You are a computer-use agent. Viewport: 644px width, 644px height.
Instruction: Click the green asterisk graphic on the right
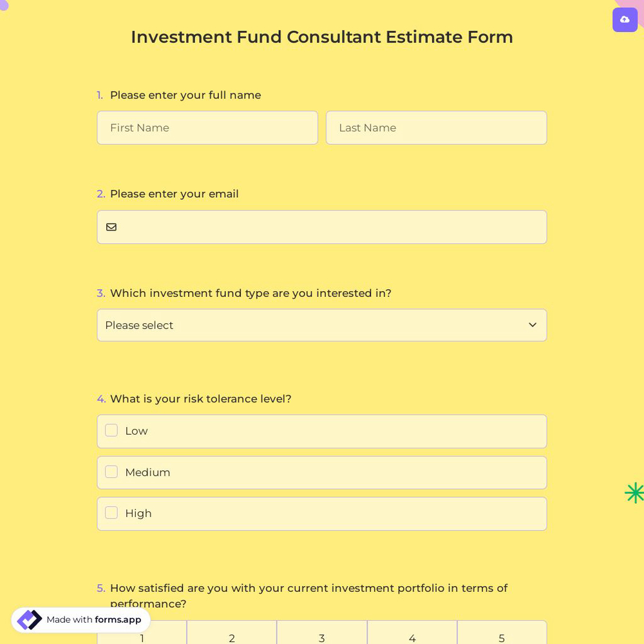634,493
